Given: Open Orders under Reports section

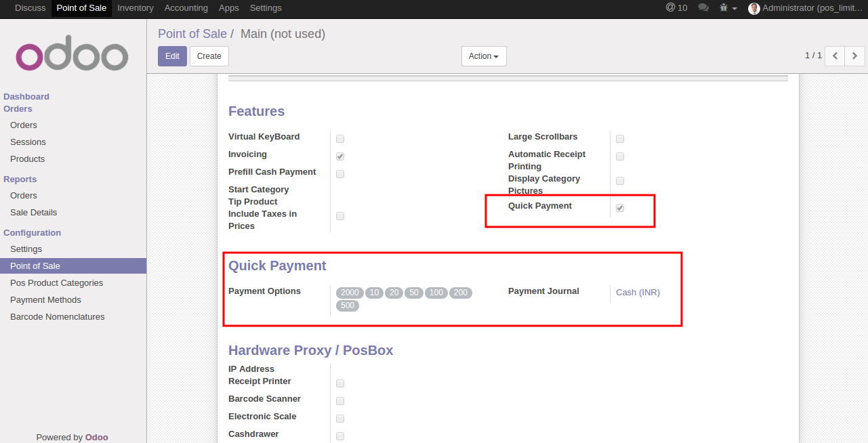Looking at the screenshot, I should tap(24, 196).
